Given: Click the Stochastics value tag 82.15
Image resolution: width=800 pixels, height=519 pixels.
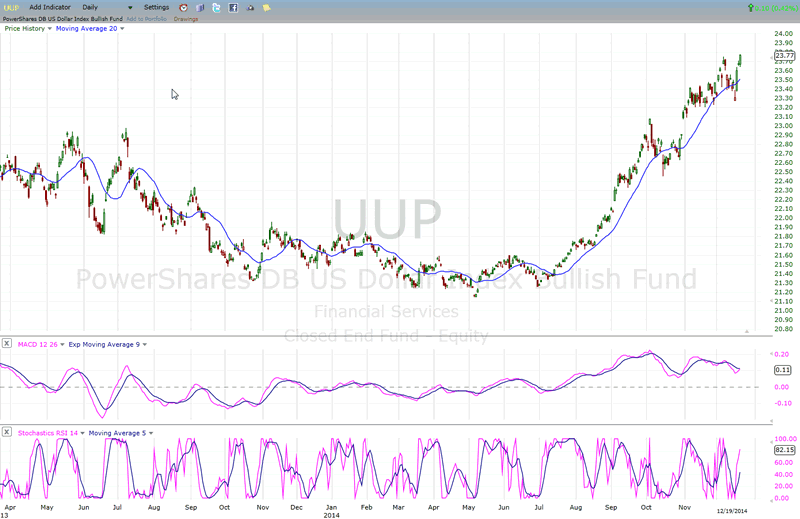Looking at the screenshot, I should coord(784,450).
